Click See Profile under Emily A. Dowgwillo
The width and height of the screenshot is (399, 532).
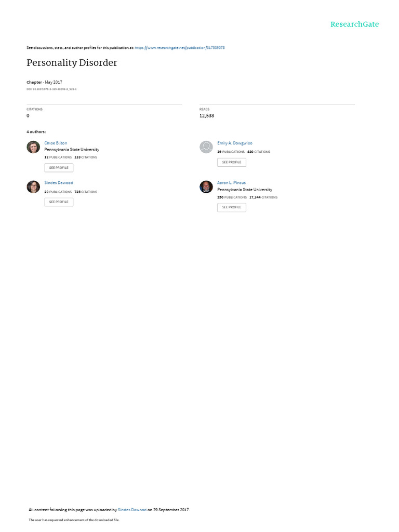click(x=232, y=162)
